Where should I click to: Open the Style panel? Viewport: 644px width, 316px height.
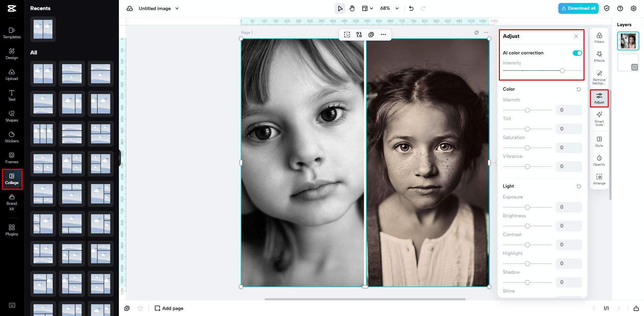coord(599,141)
